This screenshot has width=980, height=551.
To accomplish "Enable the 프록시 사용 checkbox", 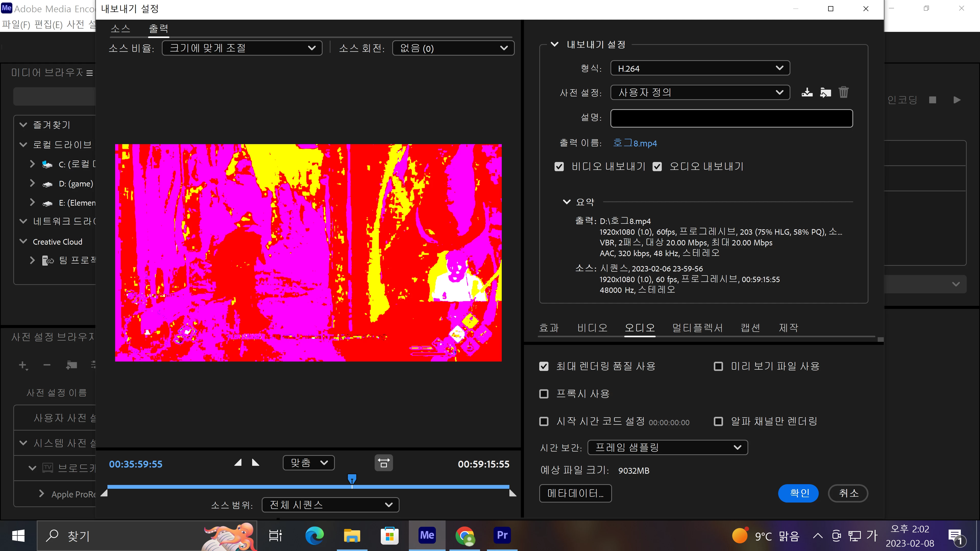I will point(544,394).
